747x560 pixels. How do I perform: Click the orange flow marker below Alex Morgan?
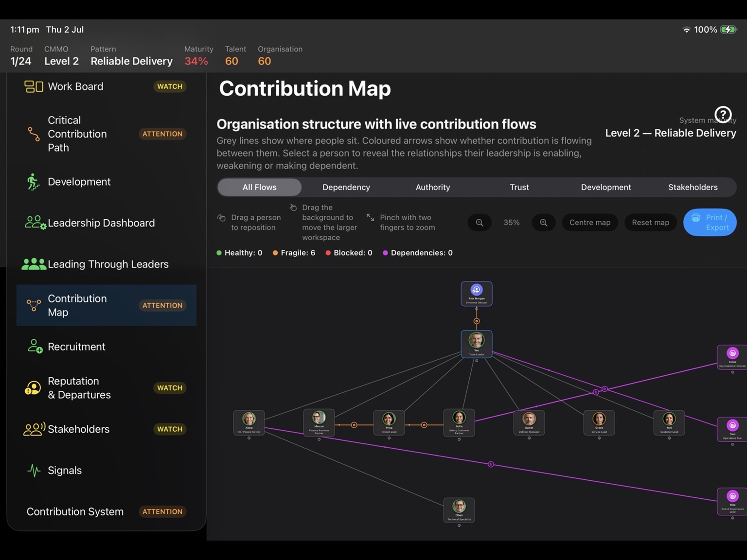tap(477, 321)
